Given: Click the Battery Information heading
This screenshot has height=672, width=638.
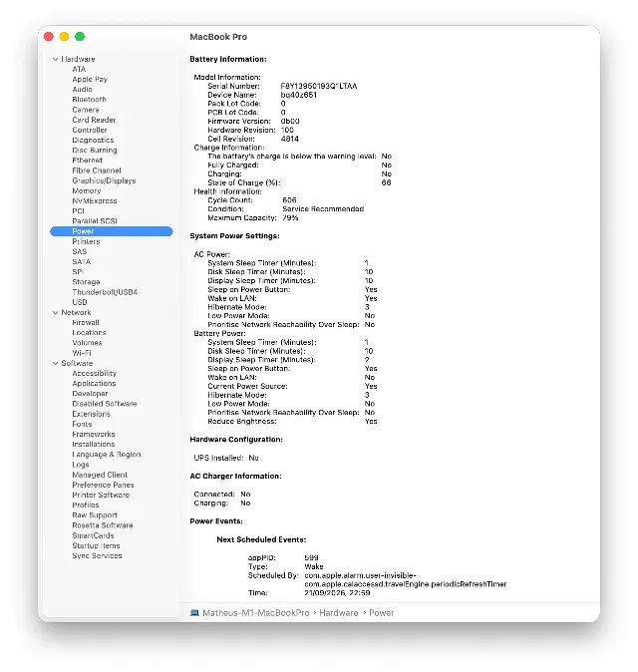Looking at the screenshot, I should [228, 59].
